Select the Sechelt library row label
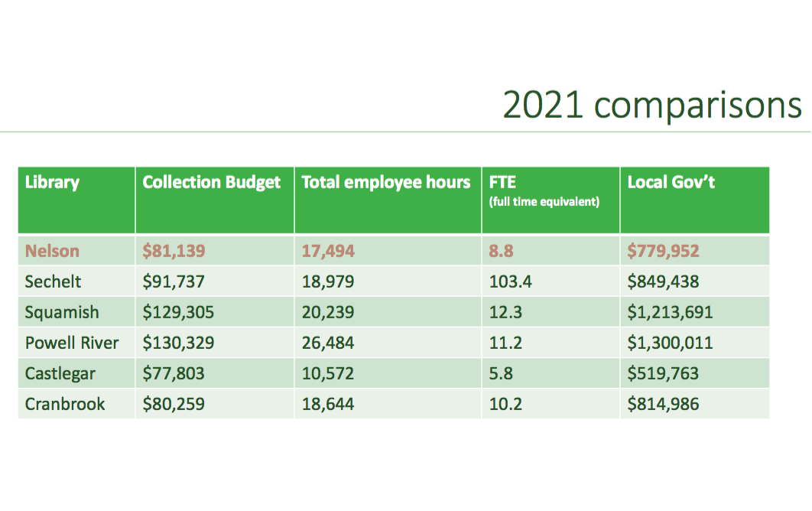812x511 pixels. (53, 282)
